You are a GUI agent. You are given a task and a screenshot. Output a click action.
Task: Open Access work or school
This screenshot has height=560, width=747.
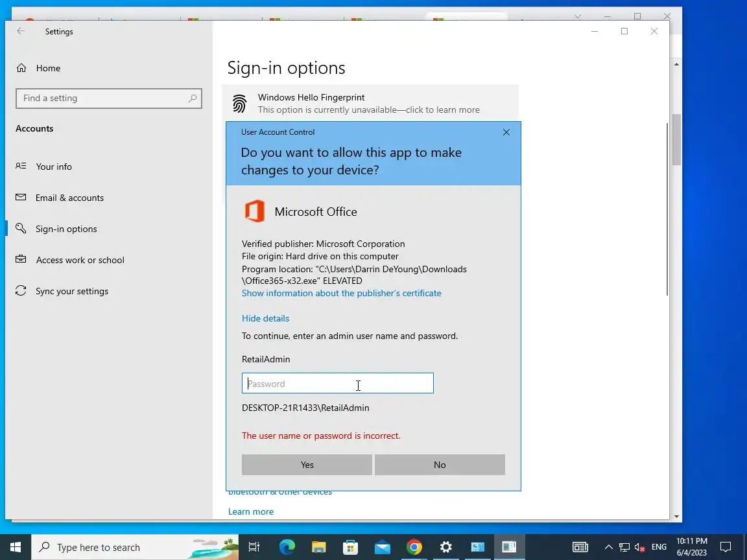coord(80,260)
